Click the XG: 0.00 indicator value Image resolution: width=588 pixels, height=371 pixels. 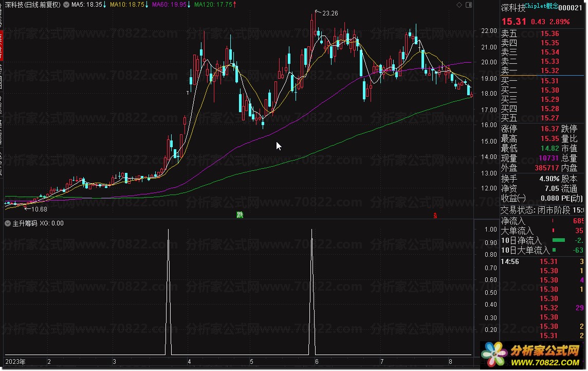52,223
